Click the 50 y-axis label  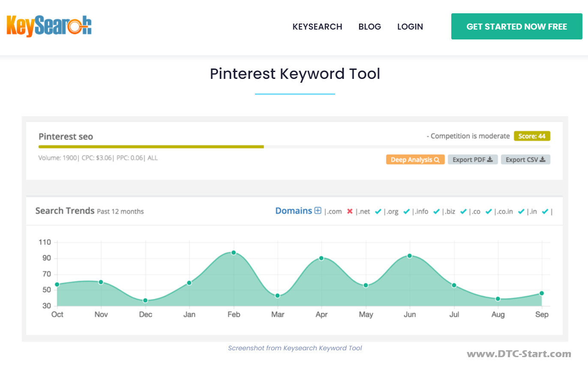click(x=46, y=290)
